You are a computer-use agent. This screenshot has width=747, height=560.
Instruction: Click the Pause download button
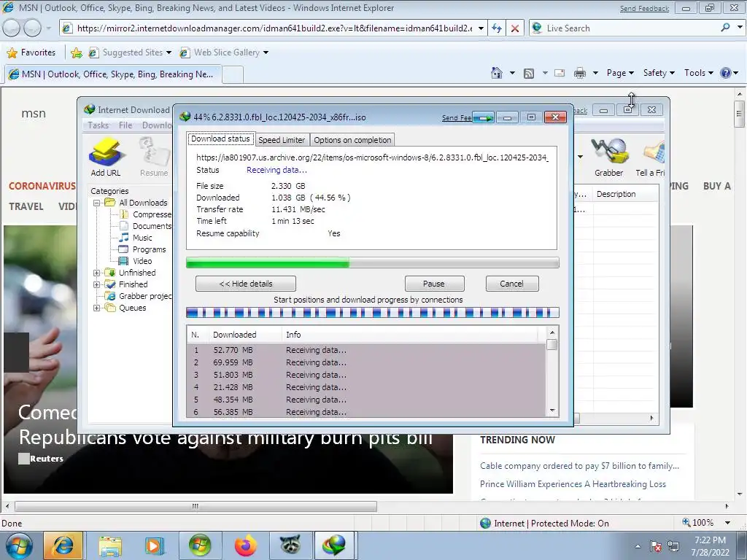click(434, 284)
